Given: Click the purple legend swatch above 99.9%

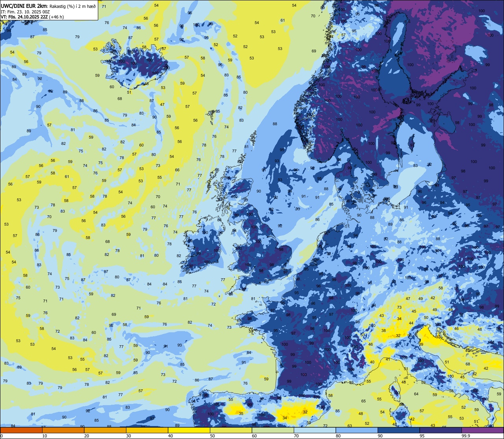Looking at the screenshot, I should click(482, 430).
